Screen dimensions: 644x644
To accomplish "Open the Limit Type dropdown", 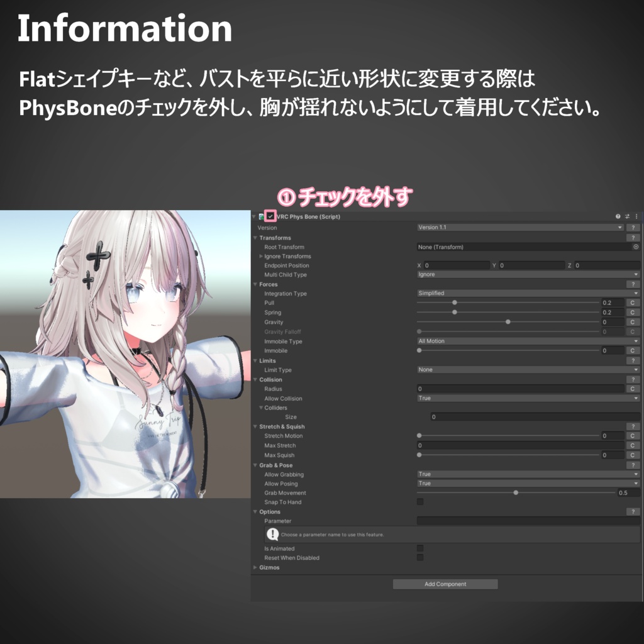I will tap(528, 370).
